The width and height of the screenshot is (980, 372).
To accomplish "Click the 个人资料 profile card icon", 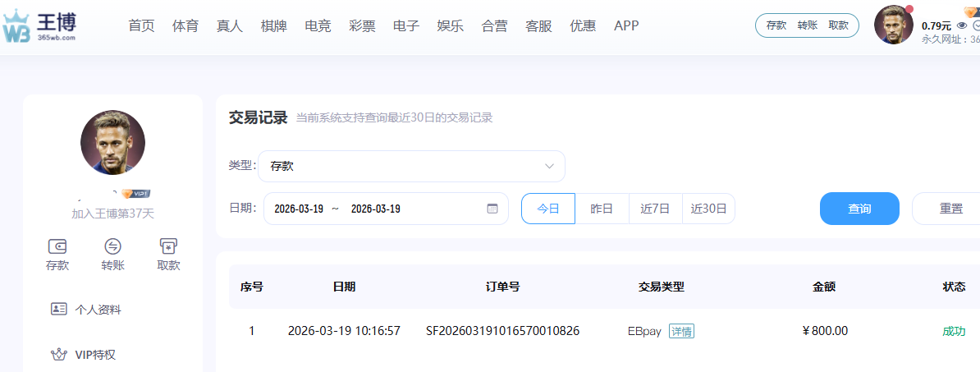I will tap(58, 310).
